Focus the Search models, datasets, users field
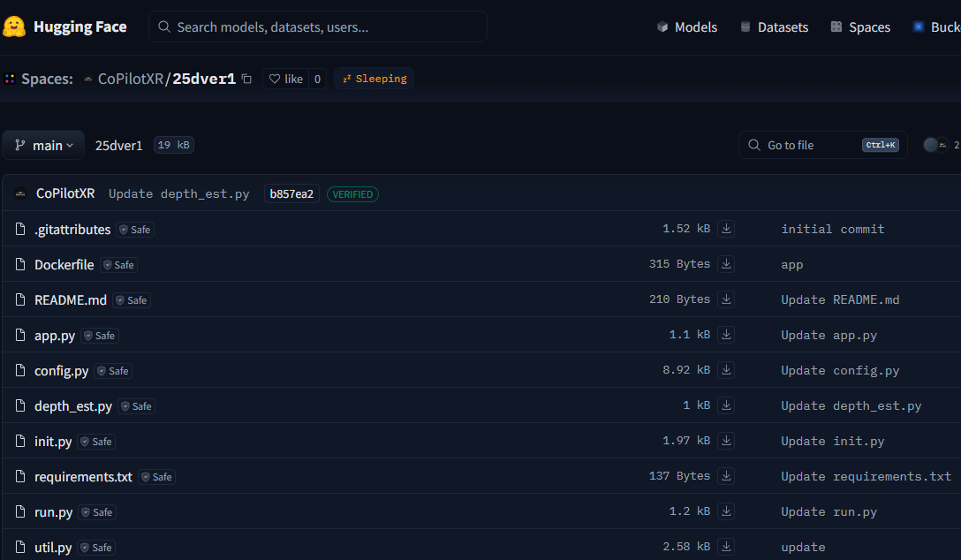This screenshot has width=961, height=560. (317, 27)
